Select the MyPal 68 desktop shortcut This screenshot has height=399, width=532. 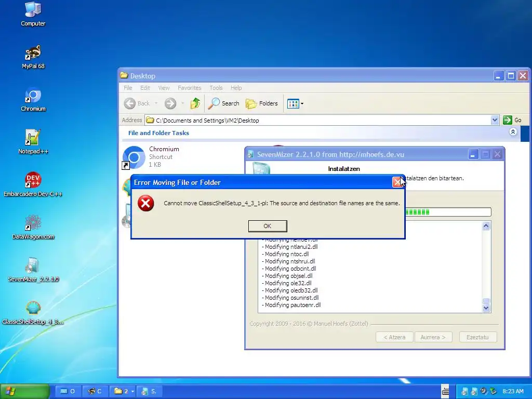(x=33, y=57)
